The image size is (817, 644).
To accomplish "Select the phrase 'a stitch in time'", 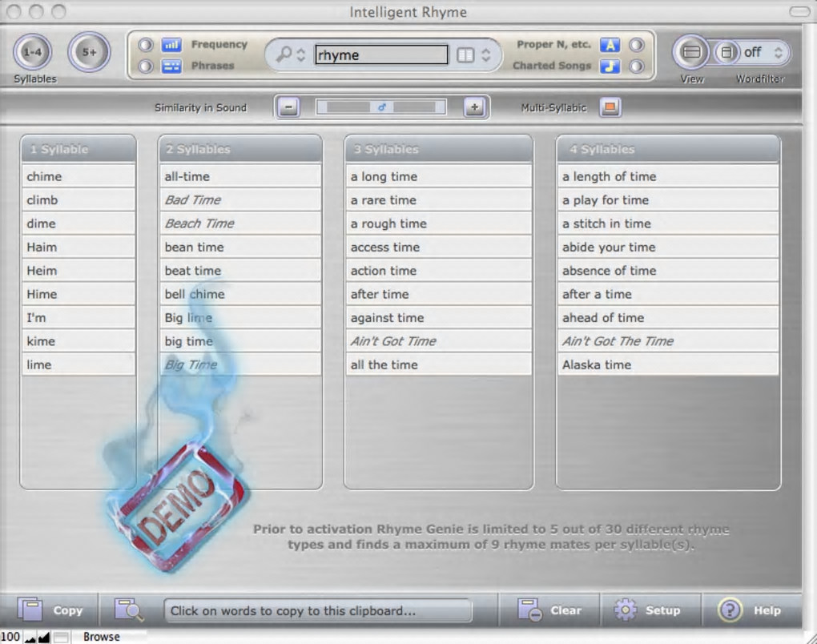I will [x=669, y=223].
